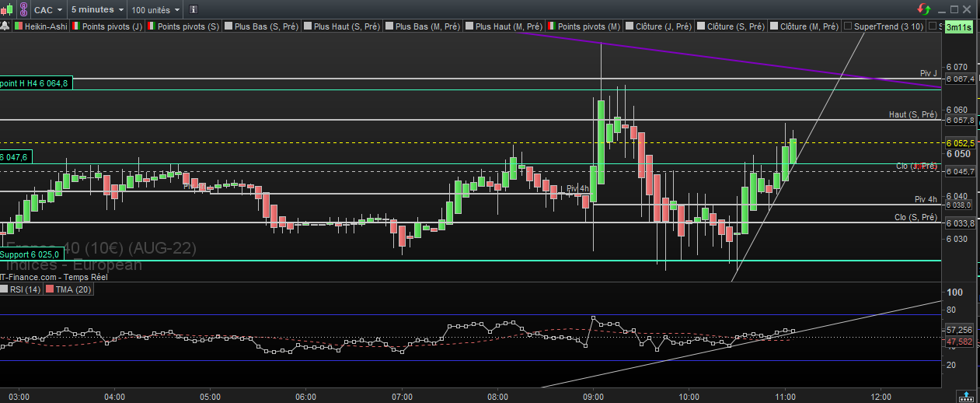Click the TMA (20) red color swatch
The height and width of the screenshot is (403, 980).
50,289
